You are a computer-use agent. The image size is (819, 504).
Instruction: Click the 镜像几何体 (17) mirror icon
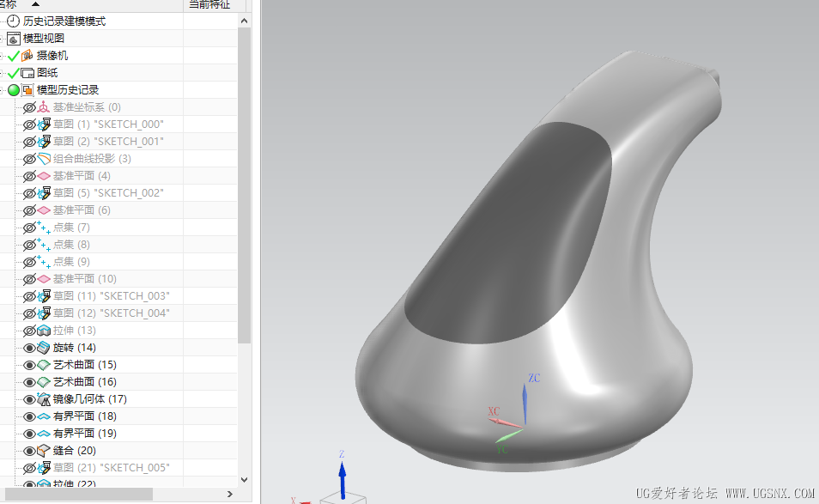(x=44, y=399)
